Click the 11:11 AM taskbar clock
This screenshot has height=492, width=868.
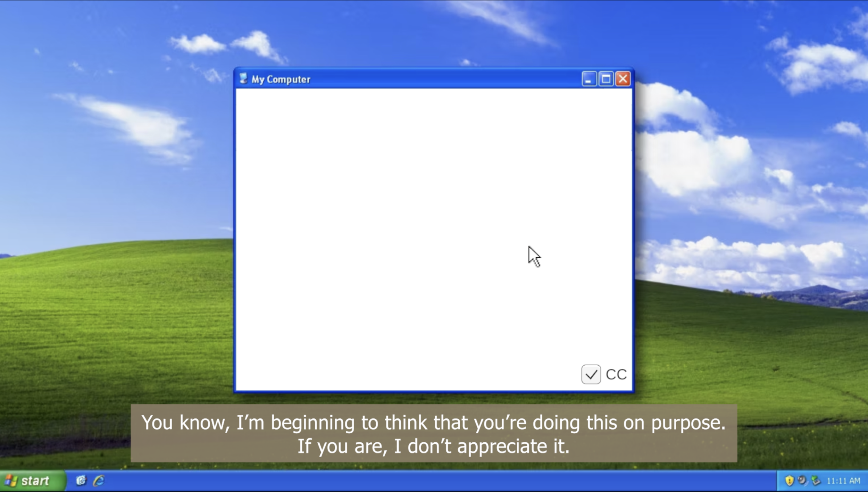(x=843, y=481)
